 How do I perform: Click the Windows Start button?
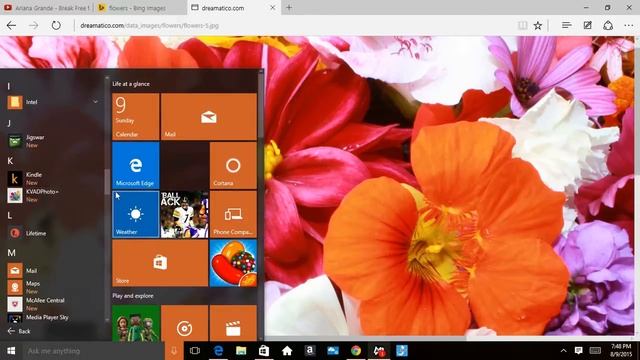click(11, 351)
